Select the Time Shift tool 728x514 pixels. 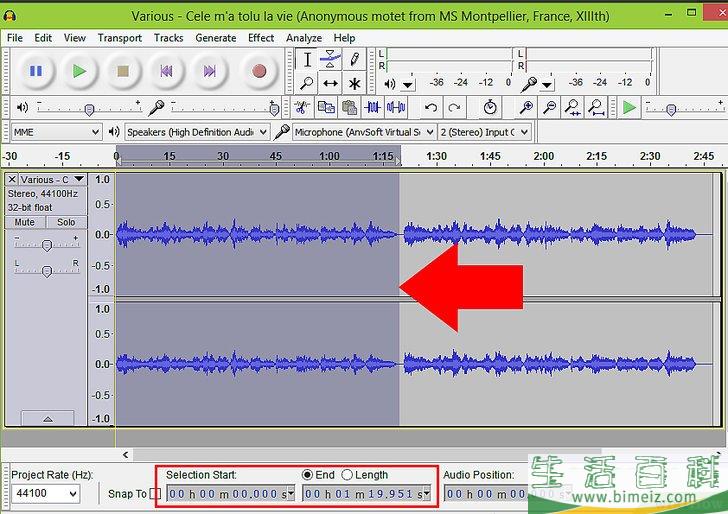coord(330,84)
